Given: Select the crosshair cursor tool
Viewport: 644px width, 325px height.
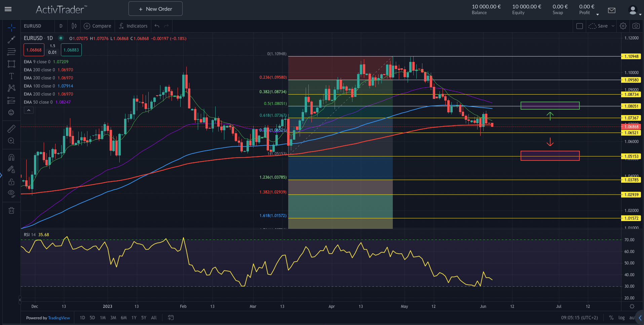Looking at the screenshot, I should (11, 28).
